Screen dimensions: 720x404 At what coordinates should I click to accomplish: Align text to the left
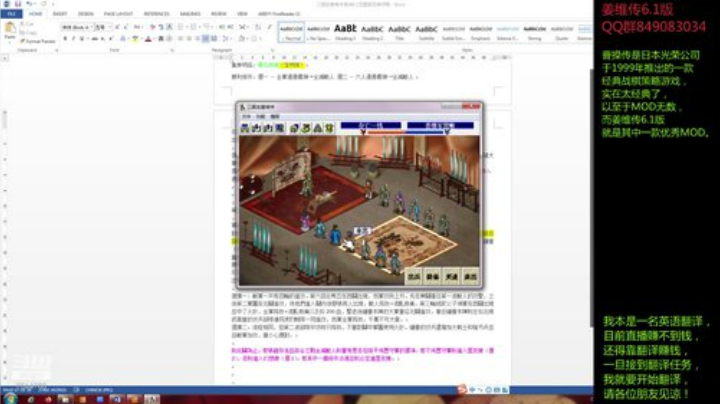point(180,39)
